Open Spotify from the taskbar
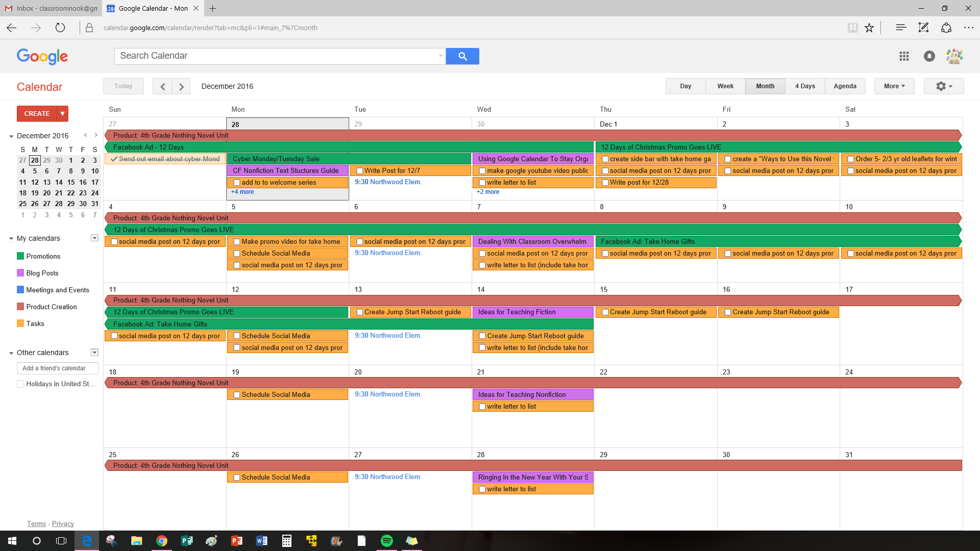This screenshot has height=551, width=980. 386,540
